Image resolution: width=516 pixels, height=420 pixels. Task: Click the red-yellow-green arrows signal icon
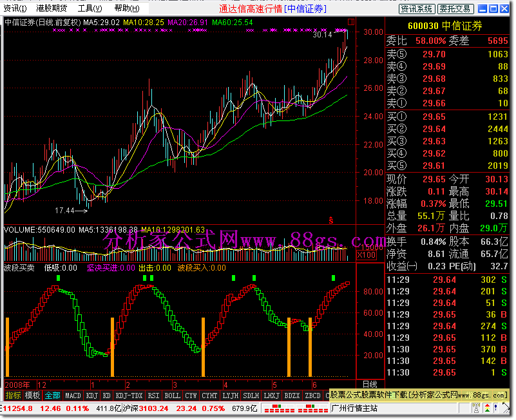[487, 408]
